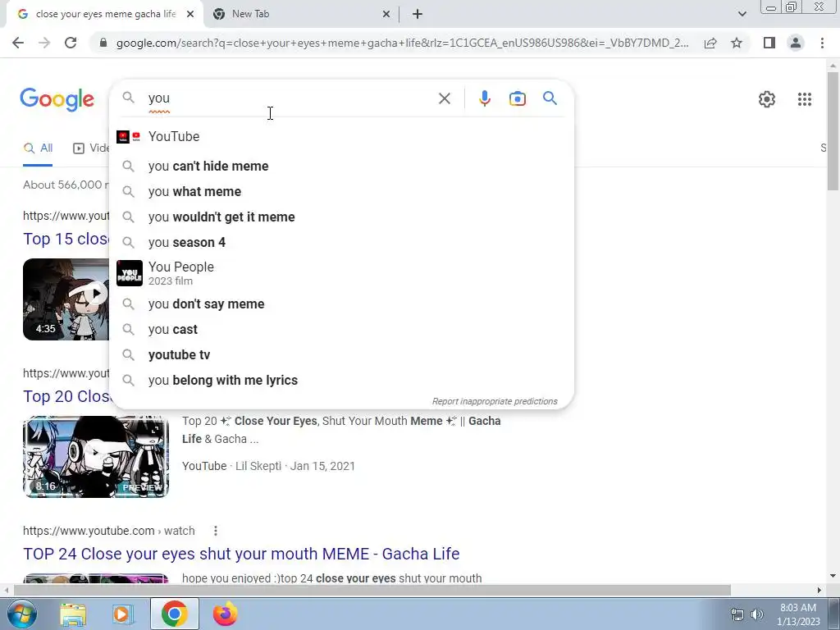Open Firefox from the taskbar
The image size is (840, 630).
click(x=225, y=614)
